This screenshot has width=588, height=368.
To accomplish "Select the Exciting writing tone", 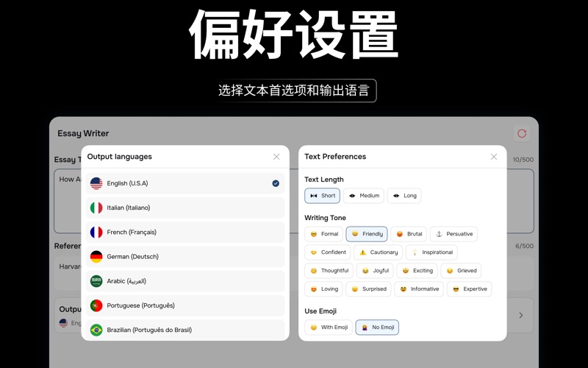I will pos(417,271).
